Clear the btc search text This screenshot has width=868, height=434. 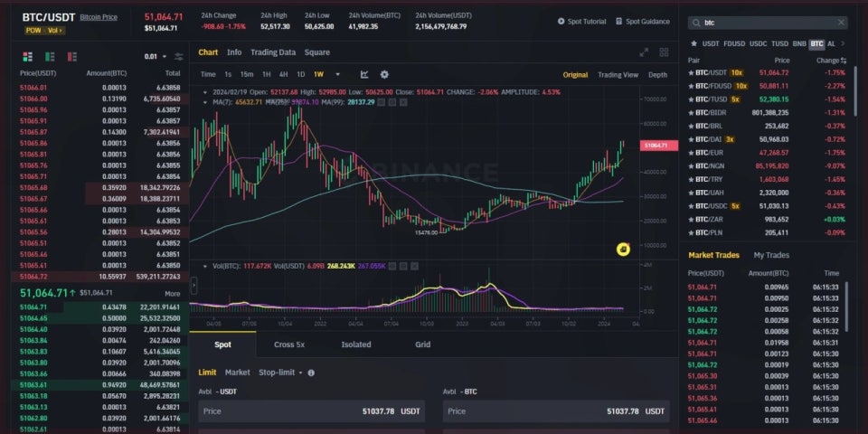tap(841, 23)
